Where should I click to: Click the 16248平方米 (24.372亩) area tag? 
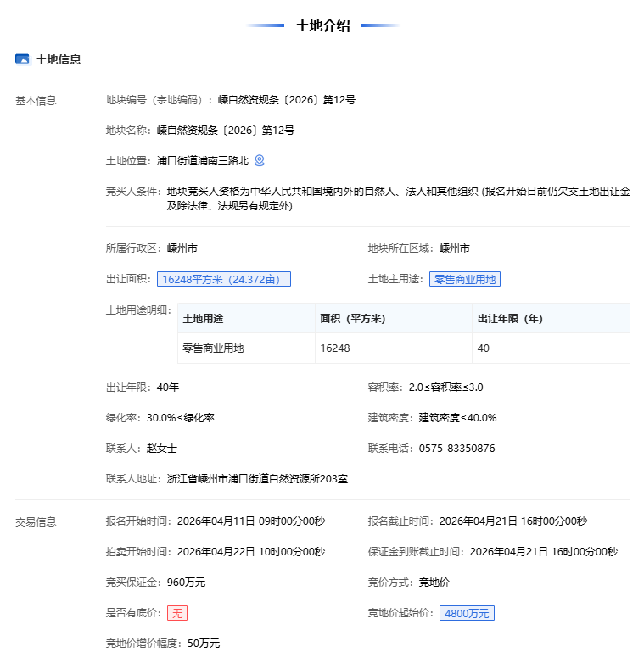tap(224, 279)
